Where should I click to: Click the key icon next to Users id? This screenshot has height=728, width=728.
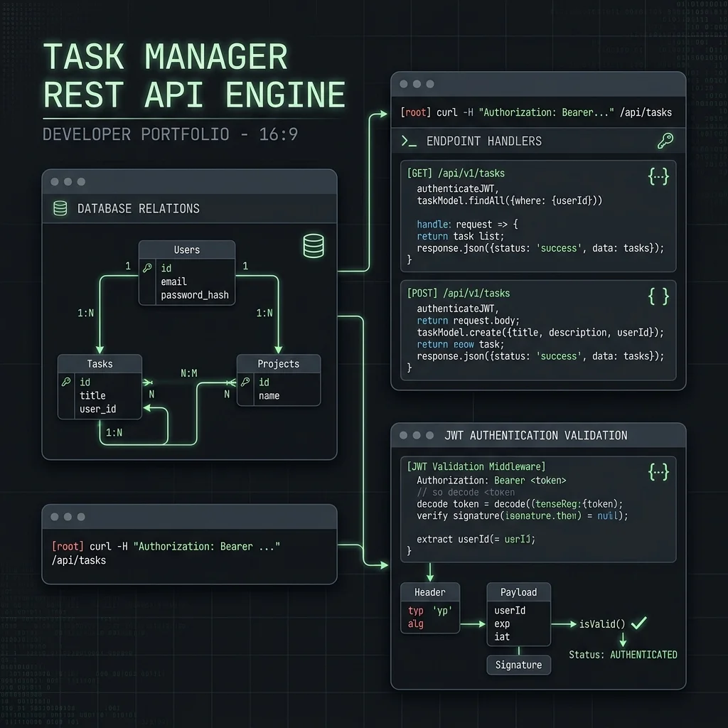(x=148, y=268)
